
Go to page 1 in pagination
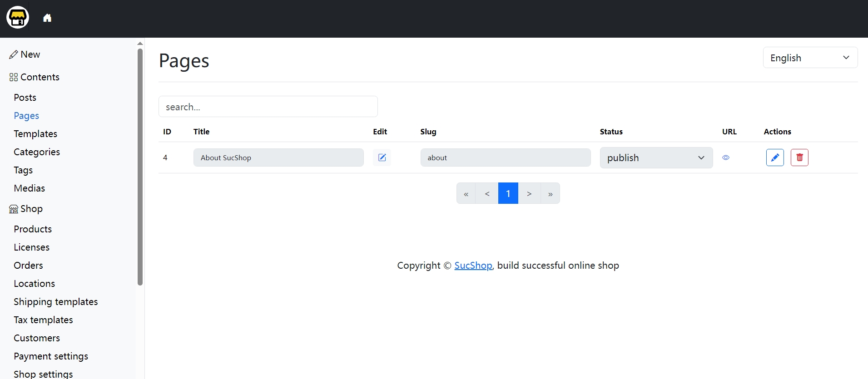[508, 193]
